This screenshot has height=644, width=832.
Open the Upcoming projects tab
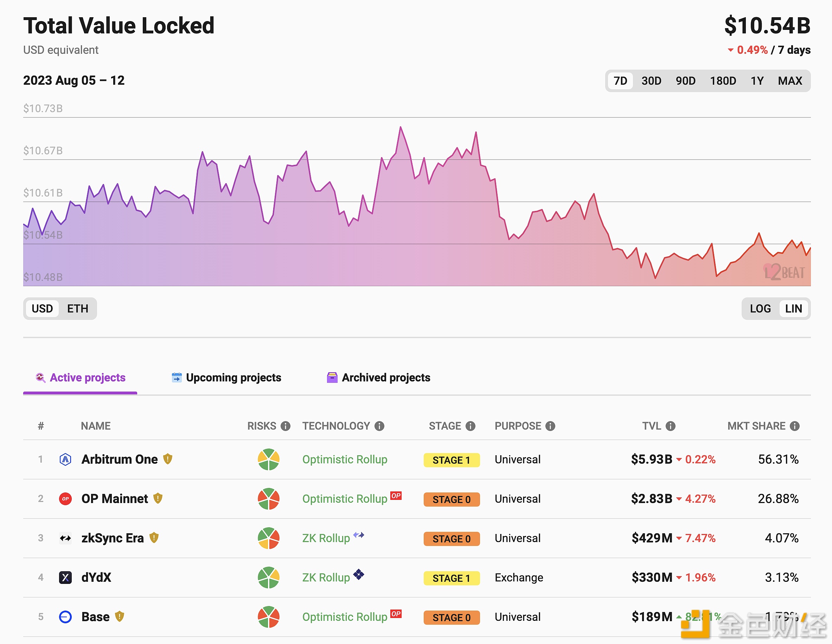(226, 378)
